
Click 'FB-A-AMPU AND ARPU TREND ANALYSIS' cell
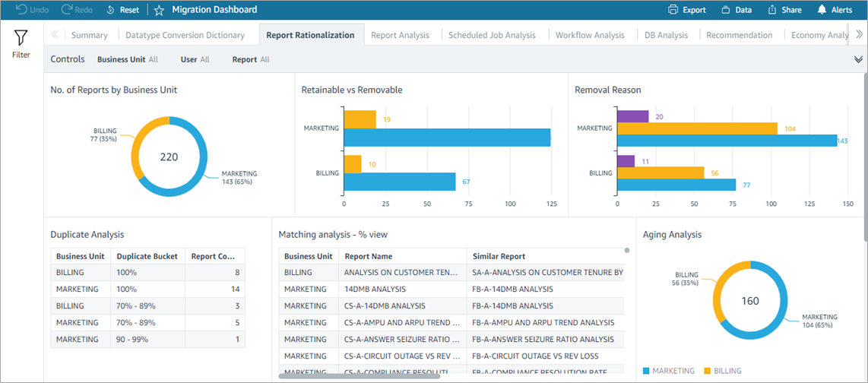pyautogui.click(x=545, y=322)
